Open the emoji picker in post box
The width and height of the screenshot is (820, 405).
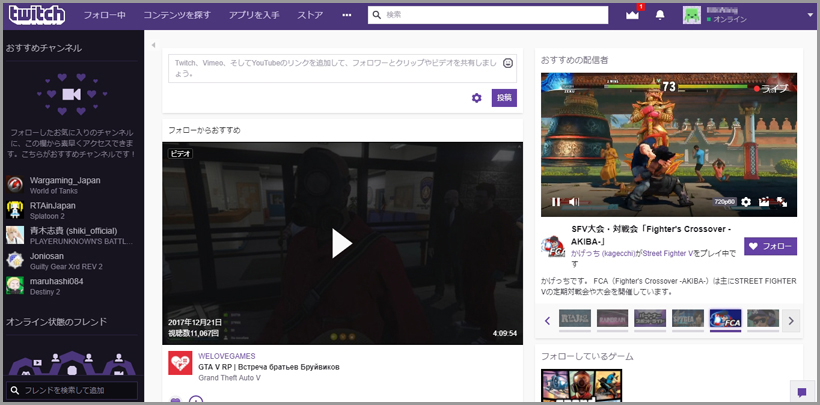coord(508,64)
